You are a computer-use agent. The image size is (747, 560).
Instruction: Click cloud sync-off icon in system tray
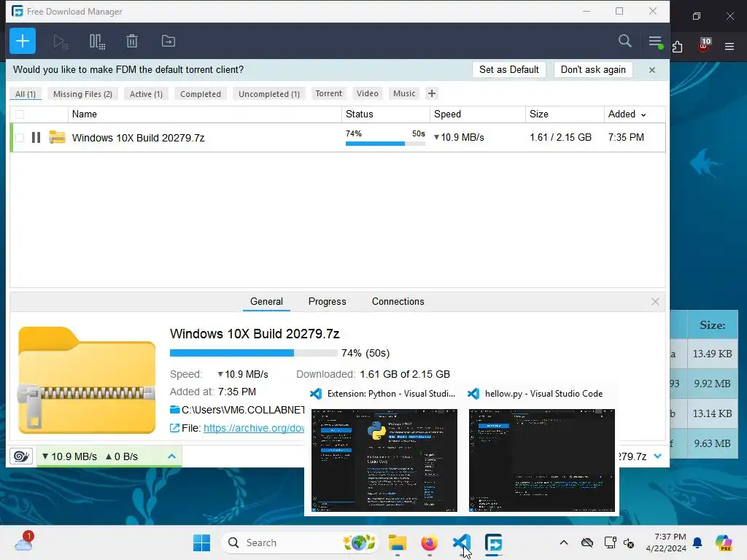[587, 542]
